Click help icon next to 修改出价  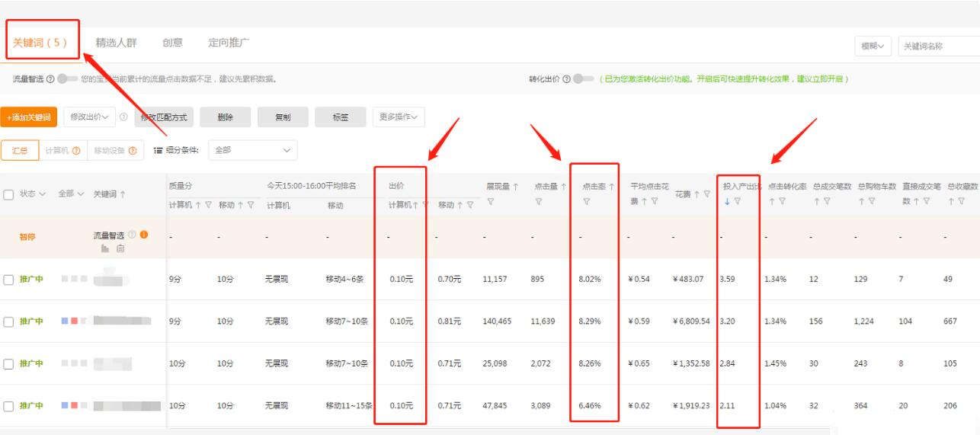[x=123, y=117]
